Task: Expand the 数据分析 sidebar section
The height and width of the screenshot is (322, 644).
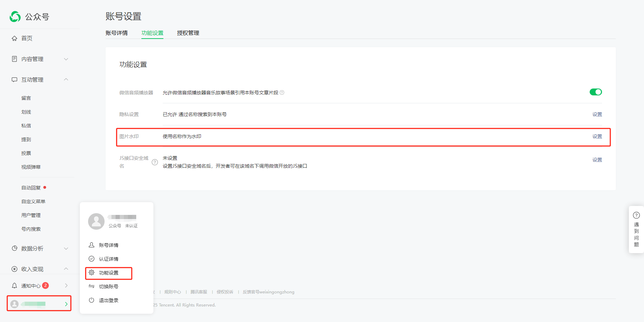Action: pyautogui.click(x=66, y=248)
